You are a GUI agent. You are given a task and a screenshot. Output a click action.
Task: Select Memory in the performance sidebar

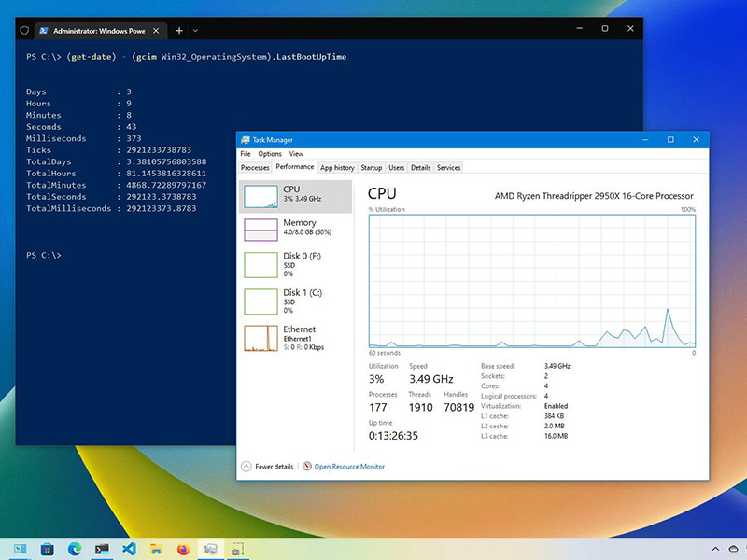point(295,230)
